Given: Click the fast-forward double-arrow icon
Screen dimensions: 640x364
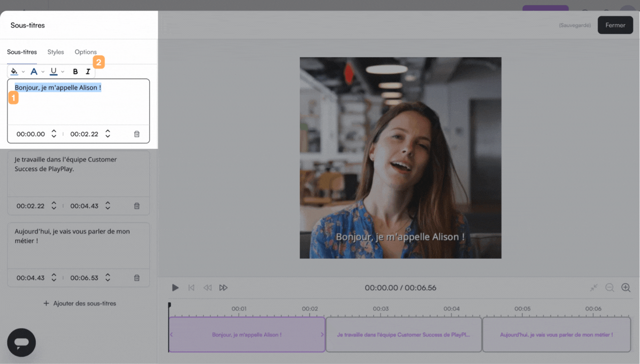Looking at the screenshot, I should (x=224, y=288).
